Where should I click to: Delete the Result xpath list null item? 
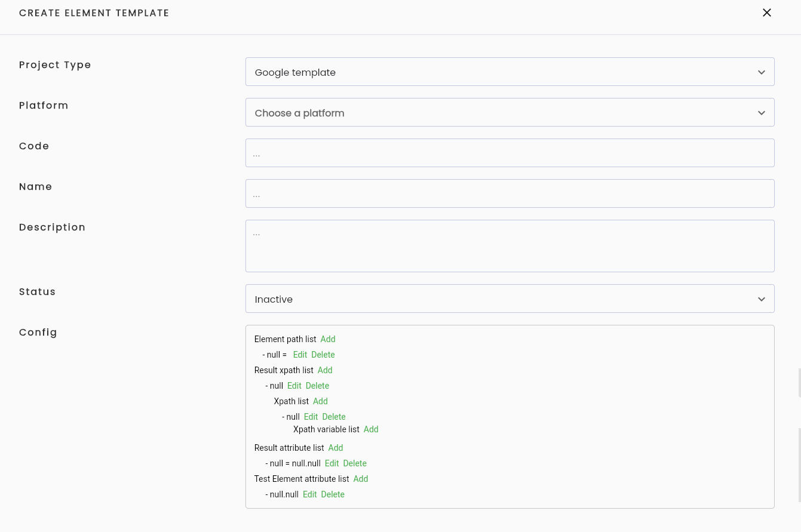click(317, 386)
